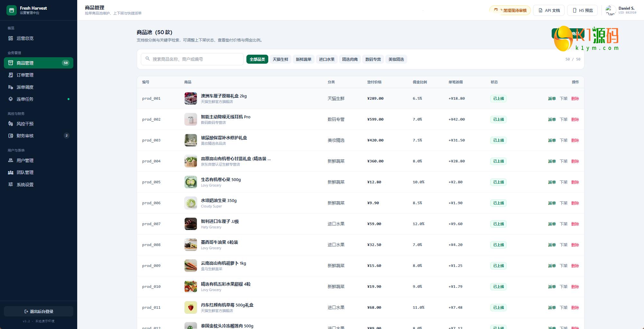The height and width of the screenshot is (329, 644).
Task: Open 丹东红颜有机草莓 product thumbnail
Action: 191,307
